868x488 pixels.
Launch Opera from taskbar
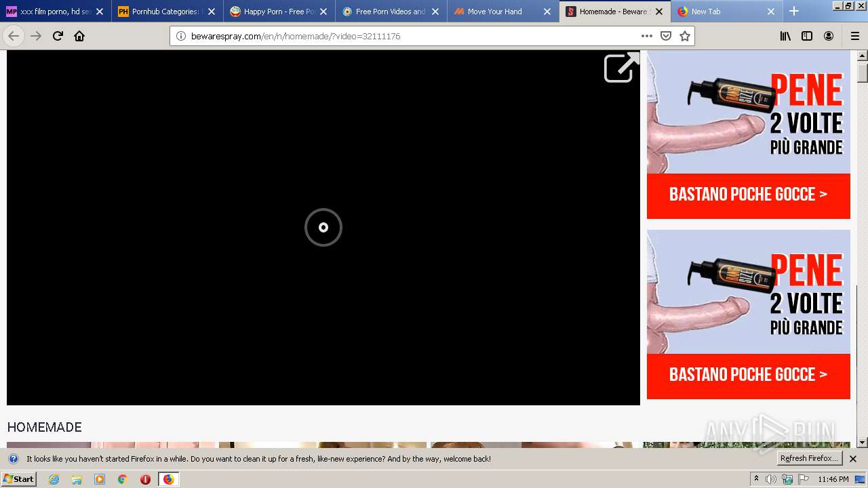click(x=145, y=479)
